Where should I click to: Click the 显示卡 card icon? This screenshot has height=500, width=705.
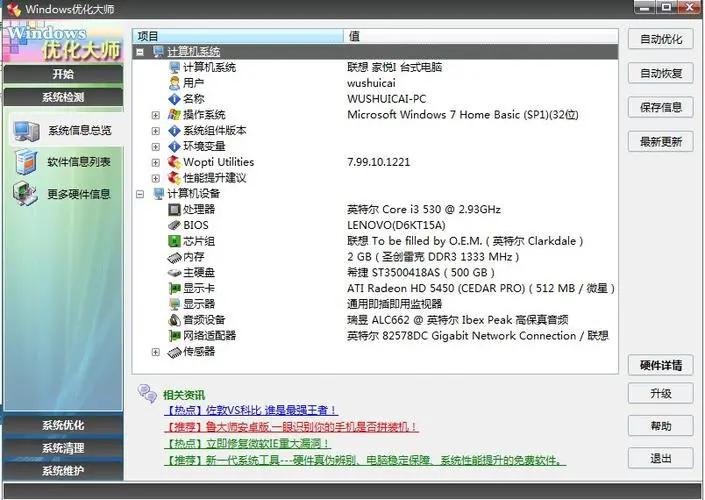174,288
